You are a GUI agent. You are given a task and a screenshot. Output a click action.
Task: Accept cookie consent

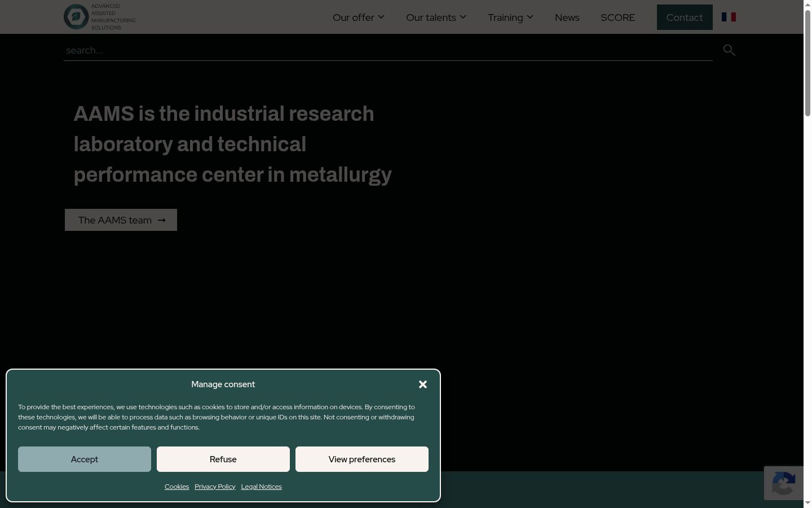pos(85,459)
